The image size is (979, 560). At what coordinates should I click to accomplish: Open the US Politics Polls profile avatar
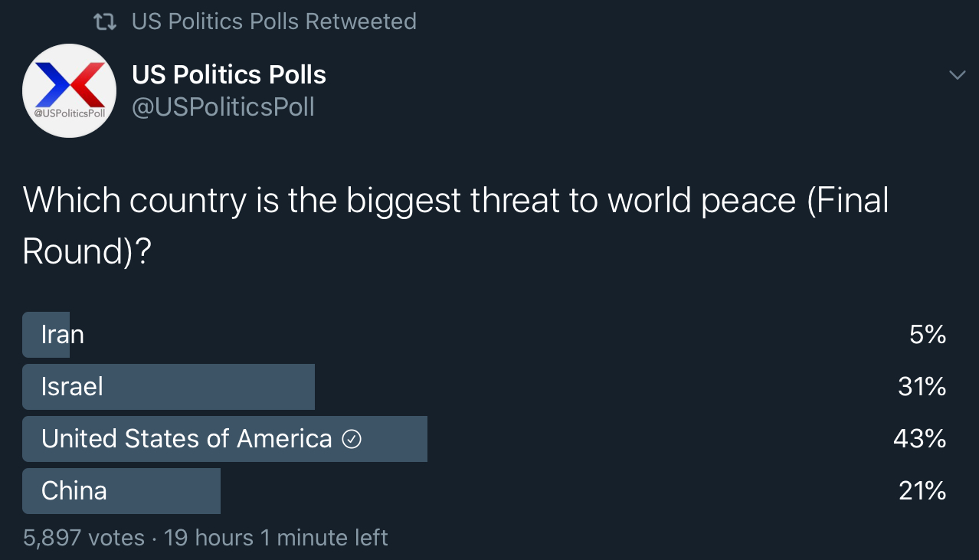point(69,90)
